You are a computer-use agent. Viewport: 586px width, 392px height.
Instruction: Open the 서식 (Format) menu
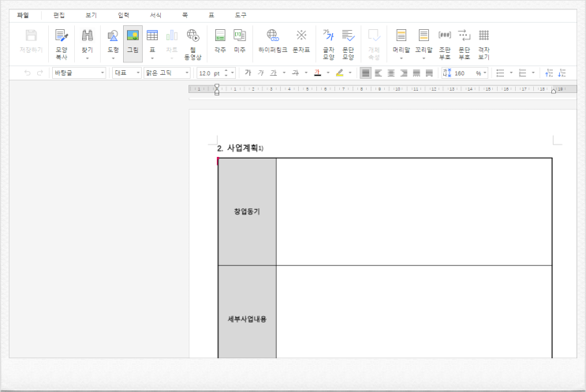tap(155, 15)
